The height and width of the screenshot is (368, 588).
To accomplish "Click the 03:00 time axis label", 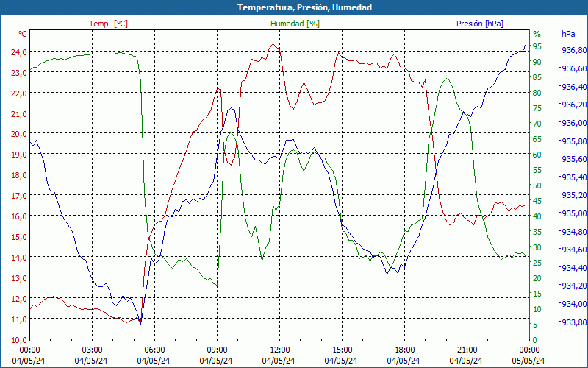I will point(92,350).
